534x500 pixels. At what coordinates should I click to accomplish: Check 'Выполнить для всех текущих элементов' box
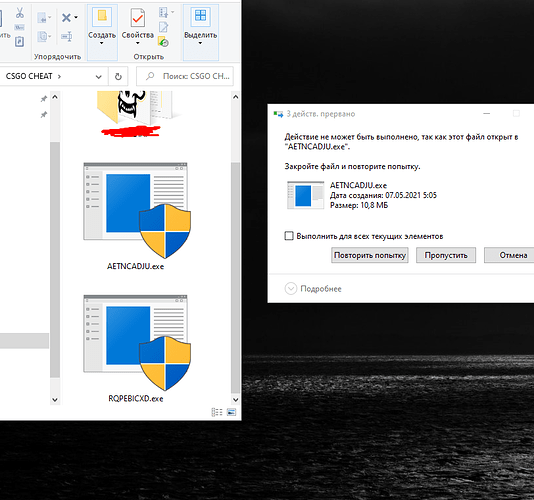289,236
